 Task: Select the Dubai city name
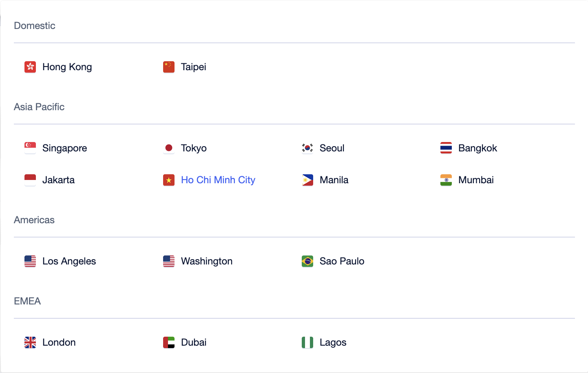pyautogui.click(x=194, y=342)
